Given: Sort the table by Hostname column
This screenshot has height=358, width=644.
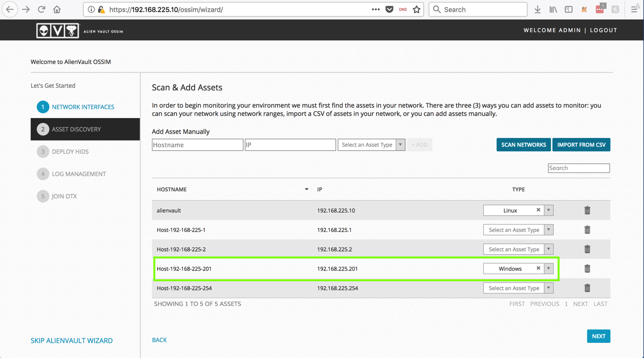Looking at the screenshot, I should [x=172, y=189].
